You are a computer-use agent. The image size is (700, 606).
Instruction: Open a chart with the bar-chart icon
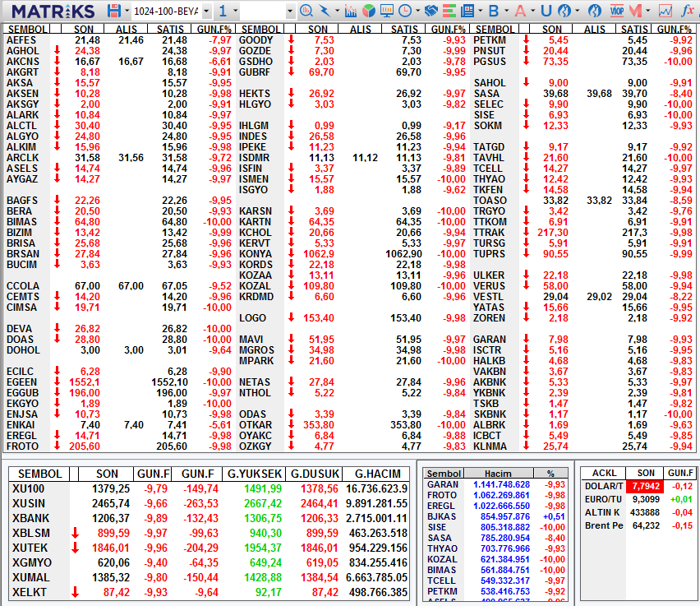click(351, 9)
